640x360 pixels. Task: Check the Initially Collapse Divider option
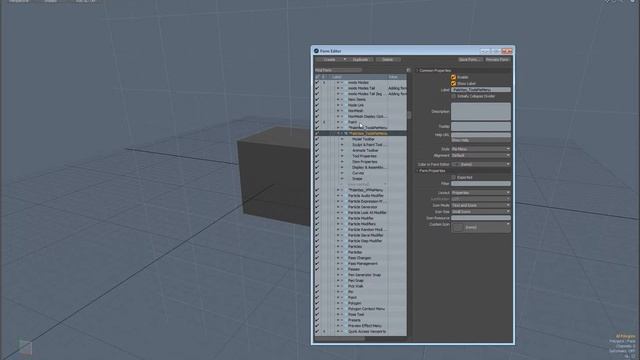click(x=453, y=96)
